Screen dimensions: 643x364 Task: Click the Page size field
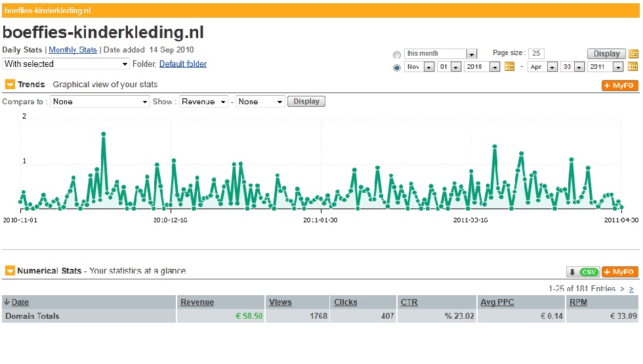pyautogui.click(x=537, y=53)
